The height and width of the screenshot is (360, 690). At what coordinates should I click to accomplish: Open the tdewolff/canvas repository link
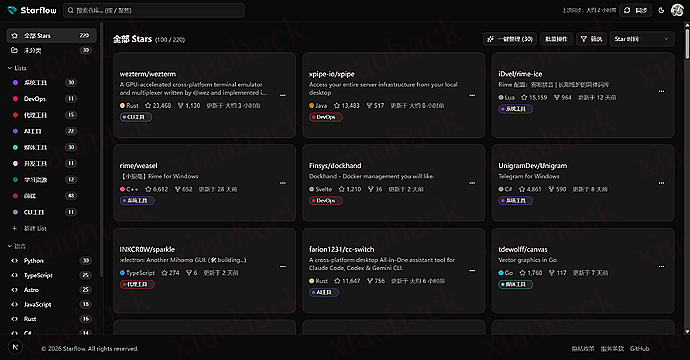[x=523, y=249]
